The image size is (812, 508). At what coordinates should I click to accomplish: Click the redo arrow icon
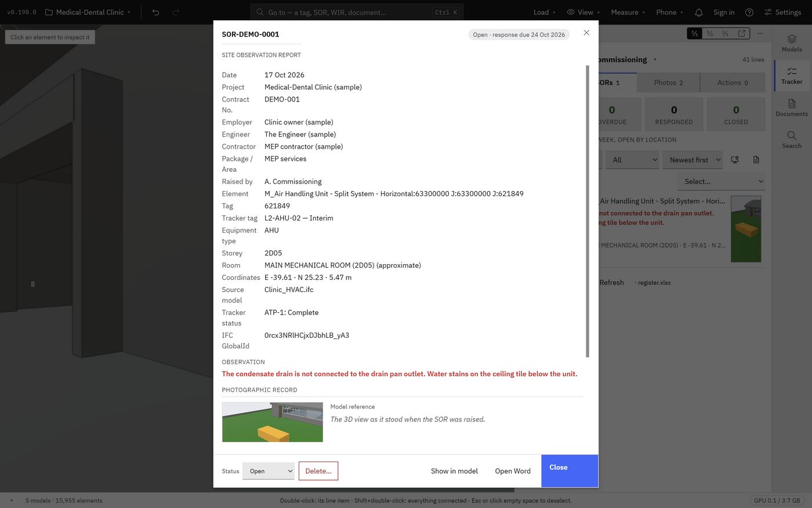pyautogui.click(x=176, y=12)
